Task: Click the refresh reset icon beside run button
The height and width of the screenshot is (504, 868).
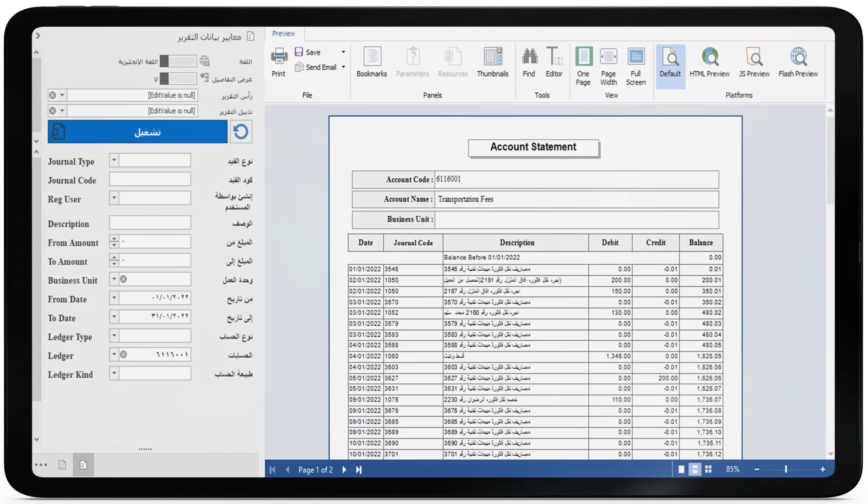Action: tap(241, 132)
